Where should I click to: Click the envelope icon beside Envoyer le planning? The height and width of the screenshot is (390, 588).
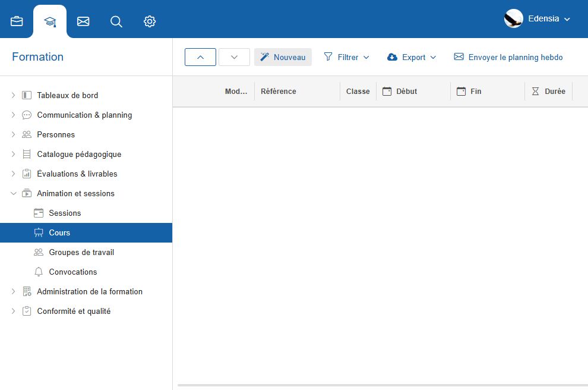pyautogui.click(x=459, y=56)
